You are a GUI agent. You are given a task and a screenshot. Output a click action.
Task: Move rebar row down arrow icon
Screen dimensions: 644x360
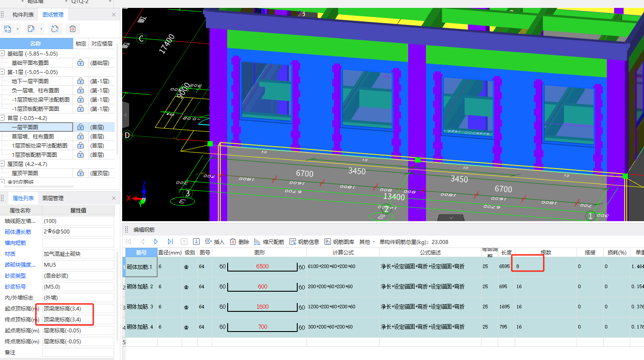(196, 242)
